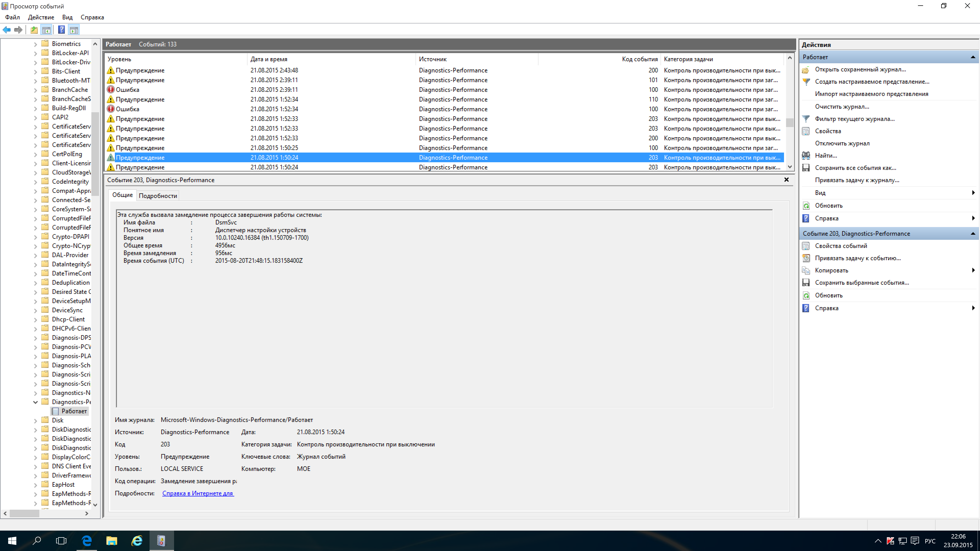Click the binoculars Найти icon
The width and height of the screenshot is (980, 551).
(806, 156)
